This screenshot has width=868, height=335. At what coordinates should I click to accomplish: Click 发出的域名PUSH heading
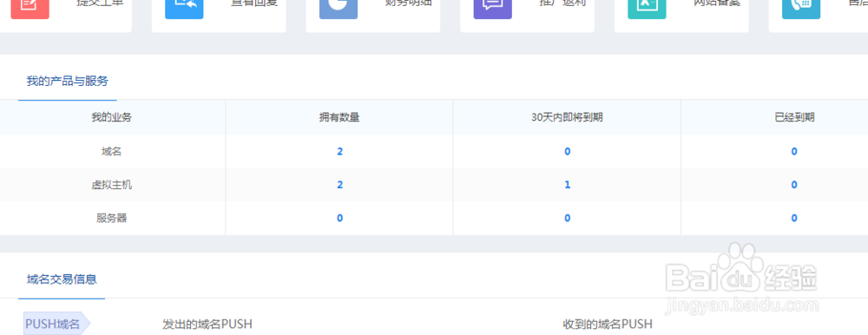[207, 324]
